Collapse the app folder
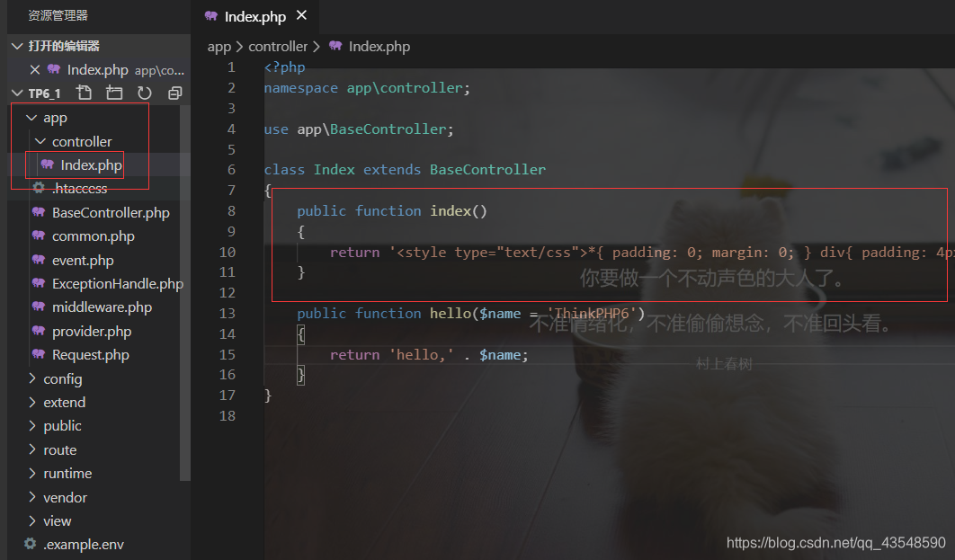Screen dimensions: 955x560 31,118
